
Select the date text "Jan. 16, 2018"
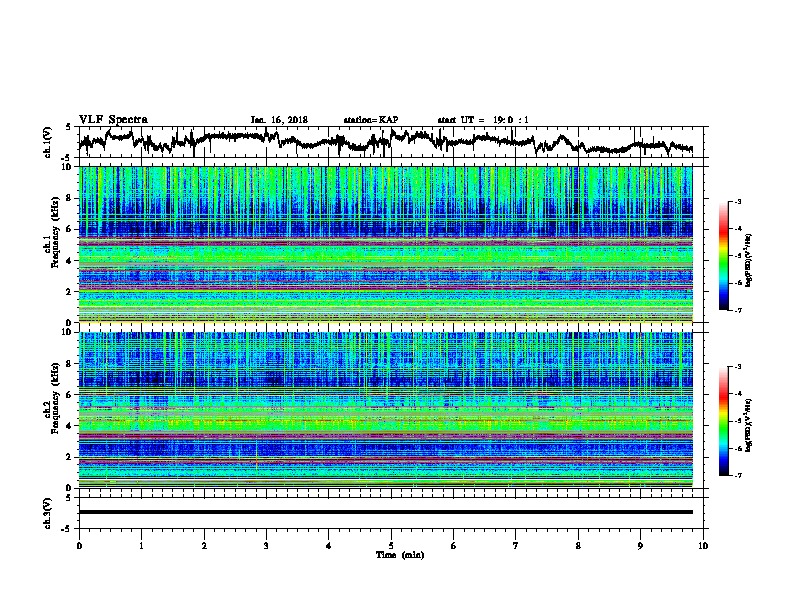click(279, 120)
